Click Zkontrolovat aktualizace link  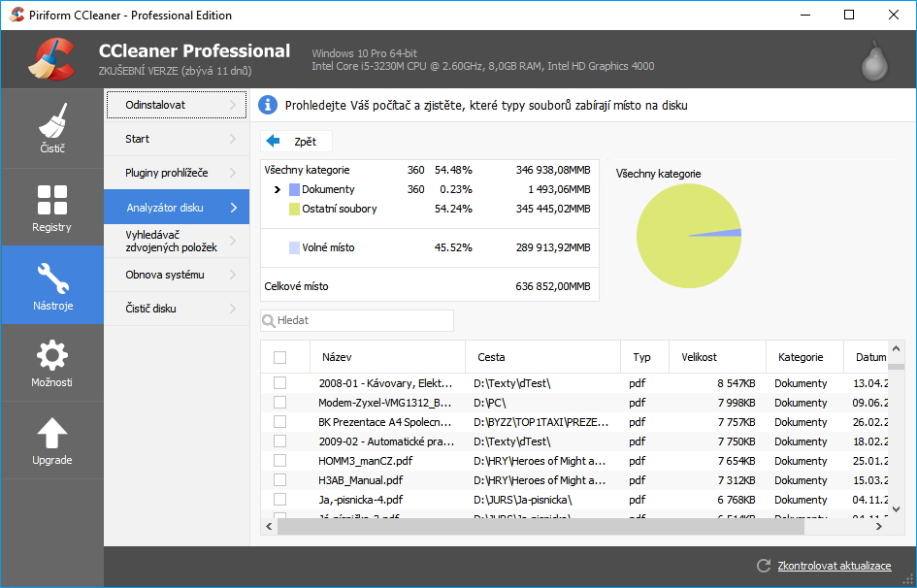pos(834,566)
